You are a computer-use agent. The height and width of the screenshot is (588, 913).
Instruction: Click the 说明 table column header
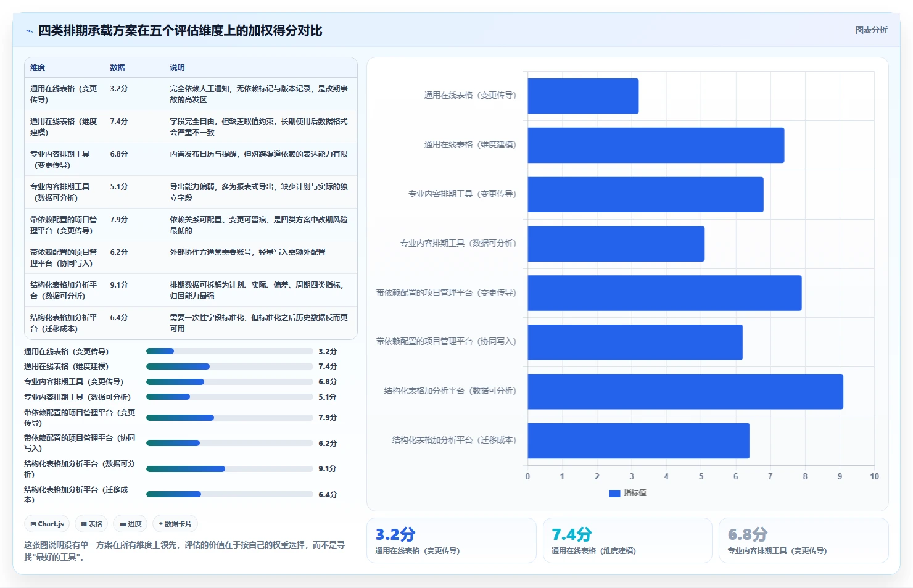177,68
